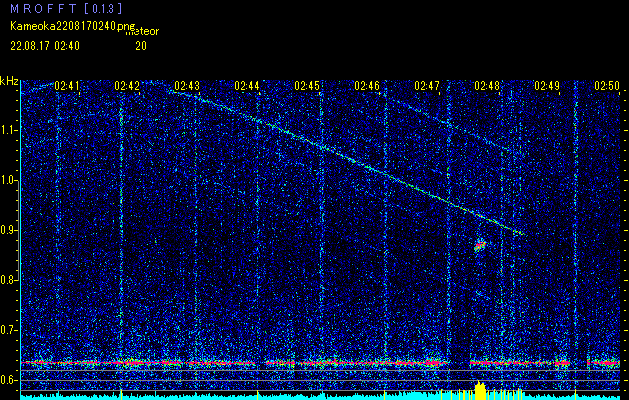The height and width of the screenshot is (400, 629).
Task: Select the filename Kameoka2208170240.png
Action: coord(73,26)
